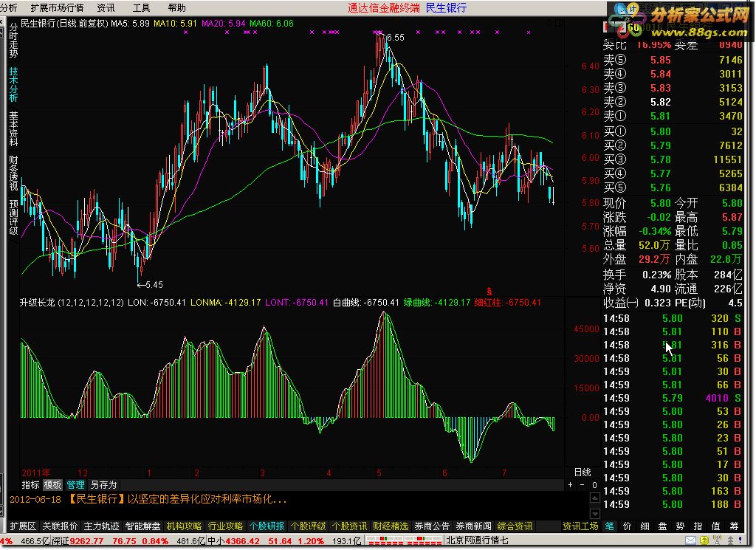756x550 pixels.
Task: Open the 综合资讯 tab
Action: pos(515,526)
